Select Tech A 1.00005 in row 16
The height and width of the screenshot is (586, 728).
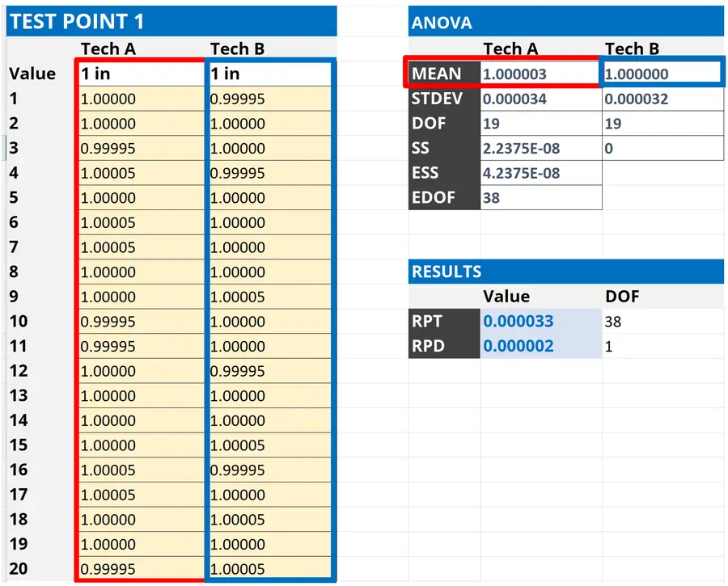click(141, 470)
